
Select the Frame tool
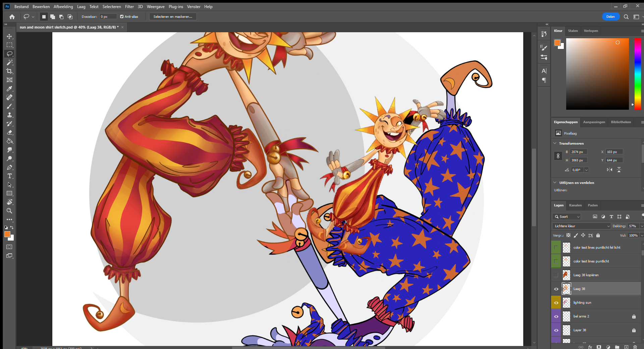coord(9,80)
